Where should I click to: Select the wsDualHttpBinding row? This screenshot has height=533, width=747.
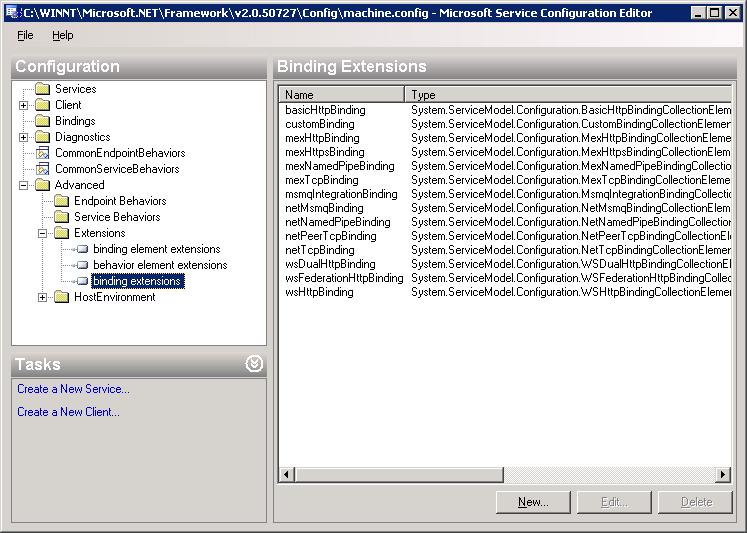(505, 264)
